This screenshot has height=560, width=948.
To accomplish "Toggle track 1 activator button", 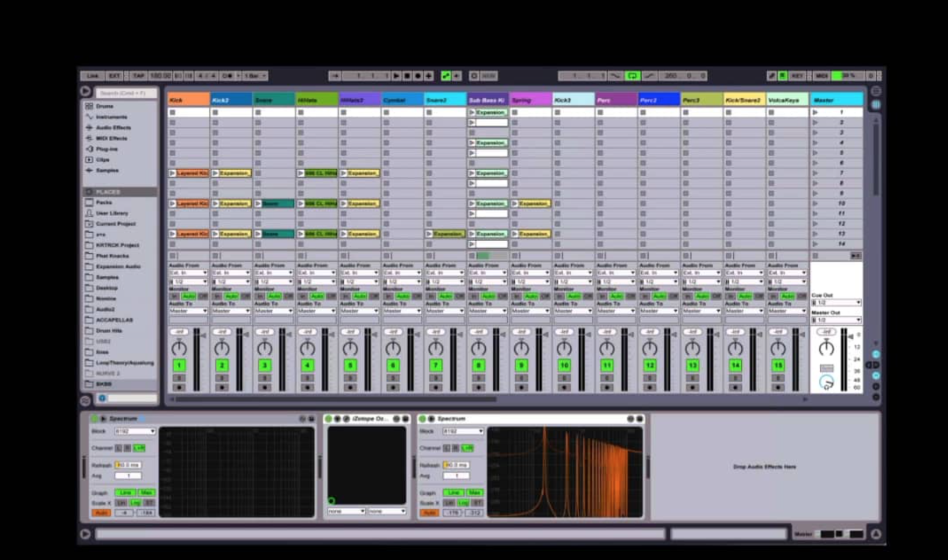I will click(179, 366).
